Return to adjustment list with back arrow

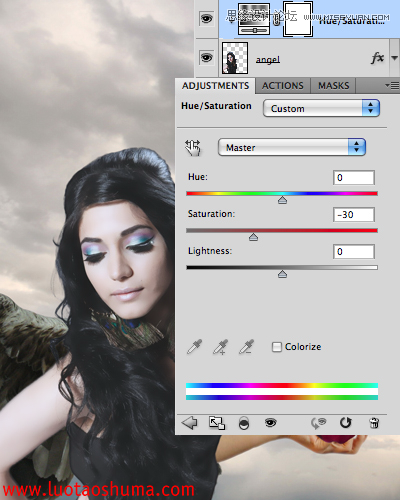click(189, 423)
